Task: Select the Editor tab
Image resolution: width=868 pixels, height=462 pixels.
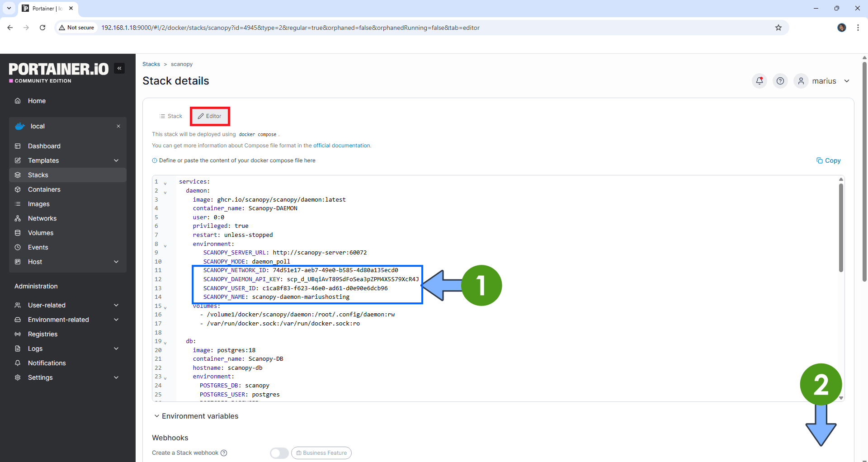Action: click(x=210, y=116)
